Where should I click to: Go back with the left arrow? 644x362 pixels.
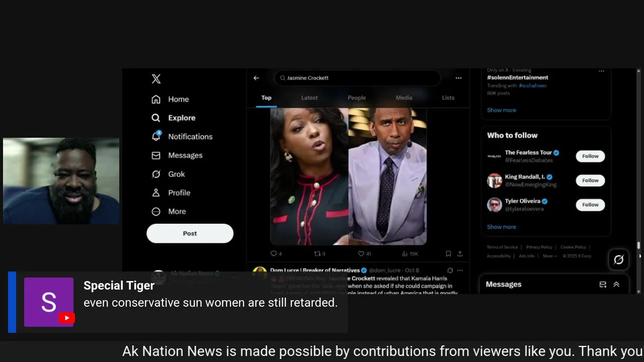click(x=256, y=78)
